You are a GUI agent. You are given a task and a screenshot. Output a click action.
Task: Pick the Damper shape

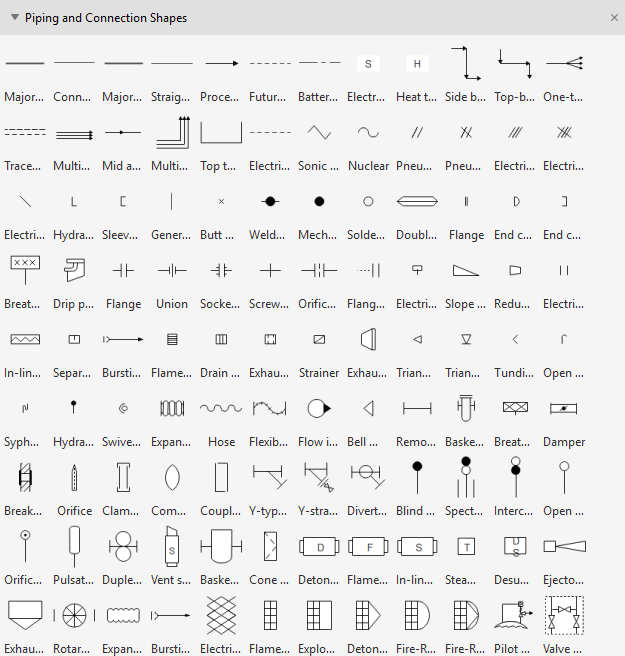[564, 408]
